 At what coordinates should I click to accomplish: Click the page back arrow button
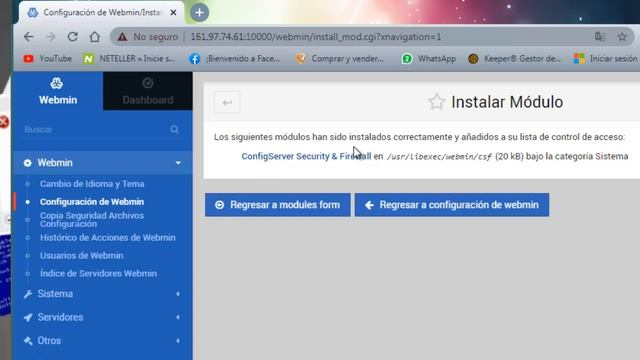(x=227, y=102)
